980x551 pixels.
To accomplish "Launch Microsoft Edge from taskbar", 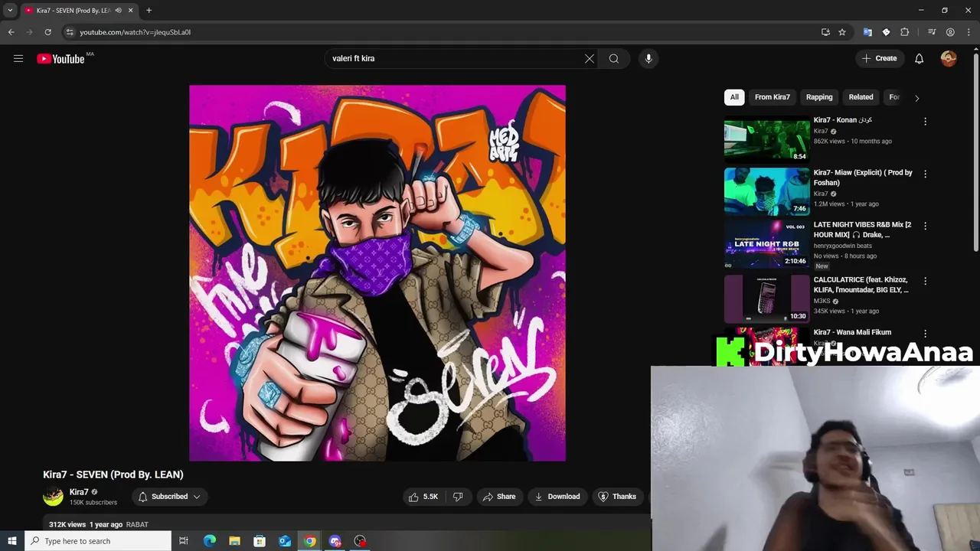I will [x=209, y=541].
